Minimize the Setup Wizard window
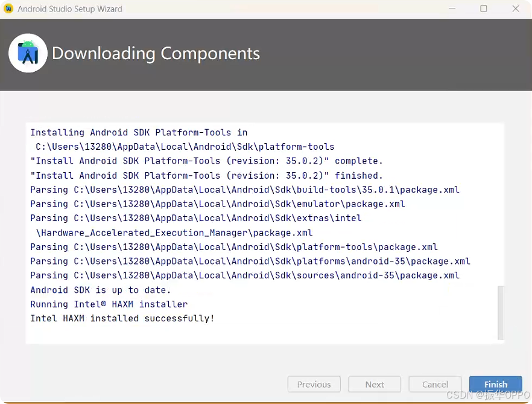 pyautogui.click(x=452, y=8)
